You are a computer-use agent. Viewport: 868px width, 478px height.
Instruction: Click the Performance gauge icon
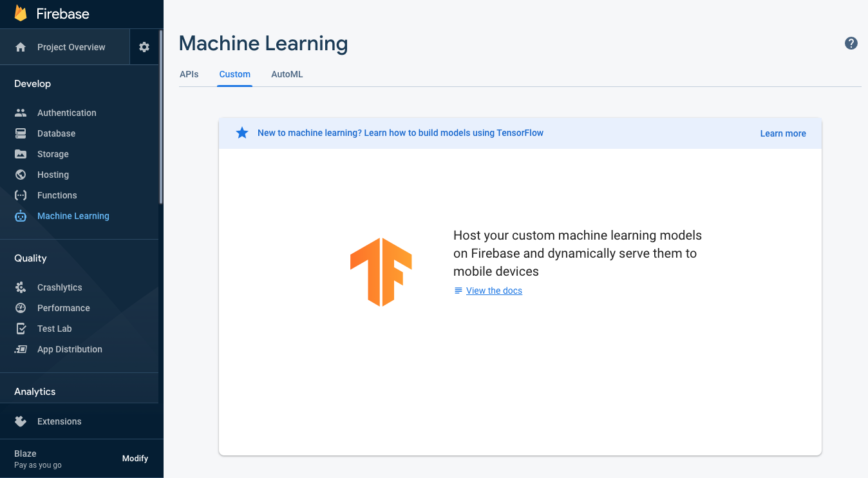point(21,308)
